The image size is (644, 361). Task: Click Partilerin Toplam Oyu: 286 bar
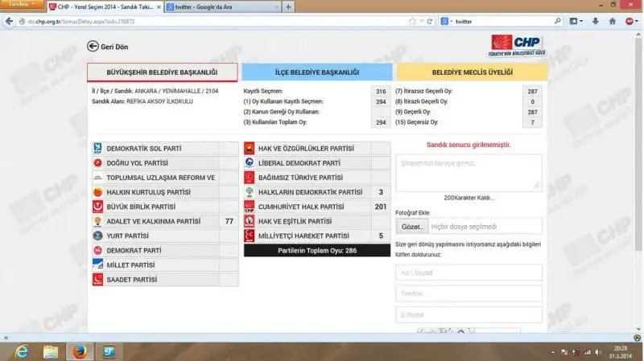tap(317, 251)
